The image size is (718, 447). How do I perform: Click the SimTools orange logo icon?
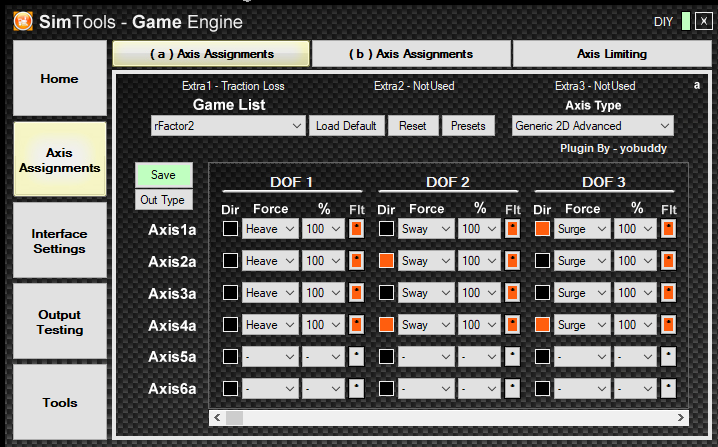23,21
